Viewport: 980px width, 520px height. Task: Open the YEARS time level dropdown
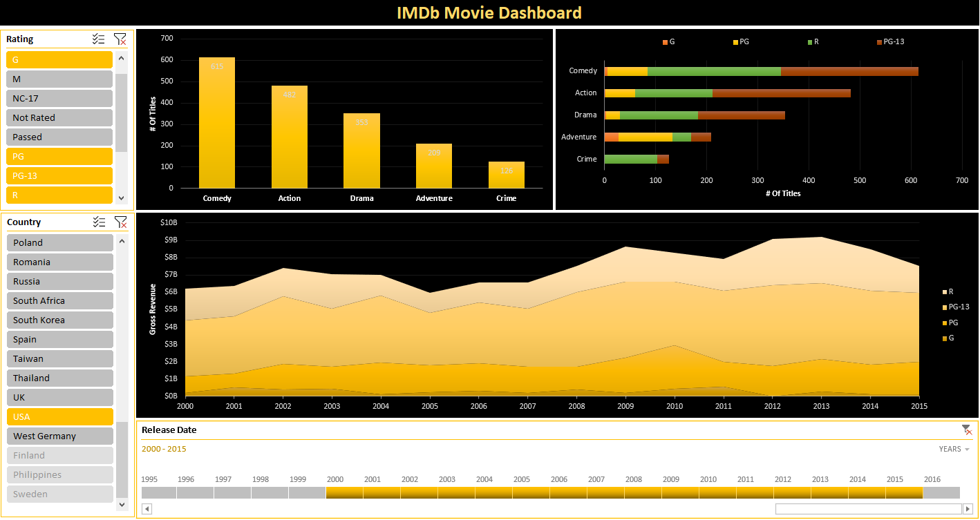tap(953, 449)
